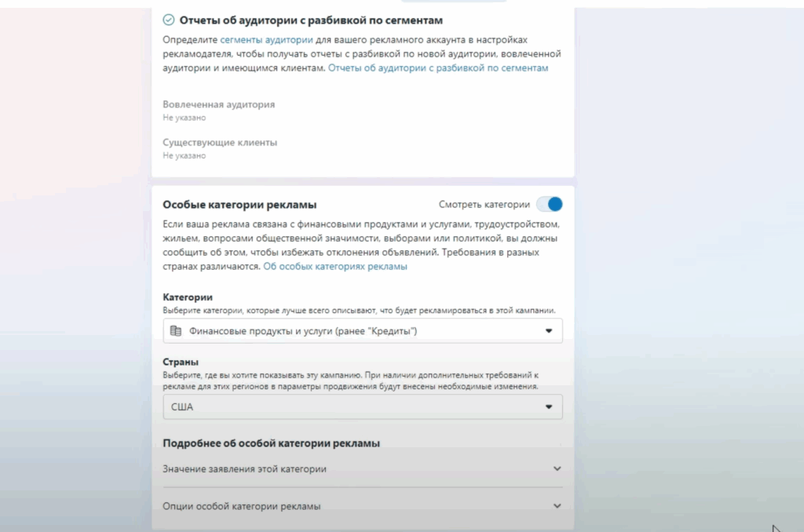Click the Особые категории рекламы heading
The width and height of the screenshot is (804, 532).
pyautogui.click(x=239, y=205)
